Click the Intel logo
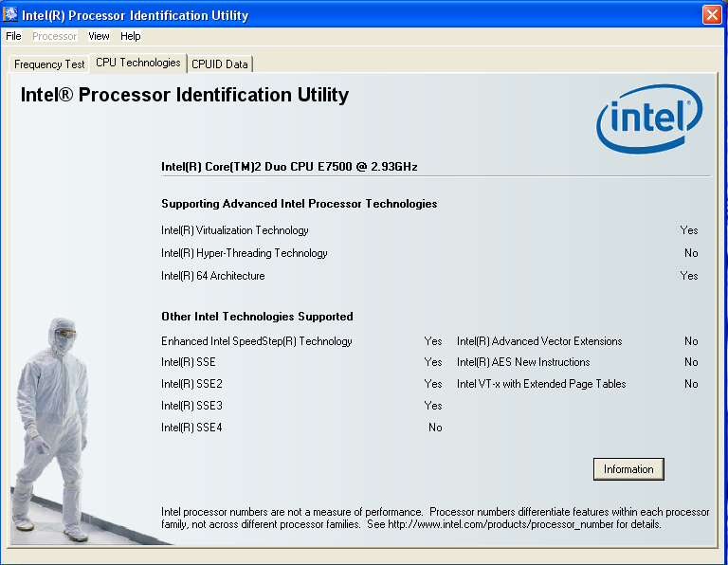The width and height of the screenshot is (728, 565). (x=649, y=118)
